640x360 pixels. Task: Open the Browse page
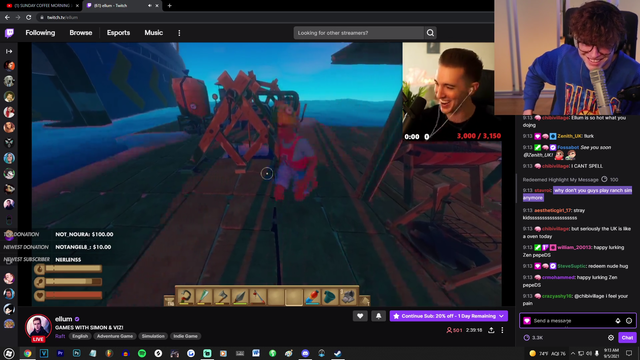(x=80, y=33)
